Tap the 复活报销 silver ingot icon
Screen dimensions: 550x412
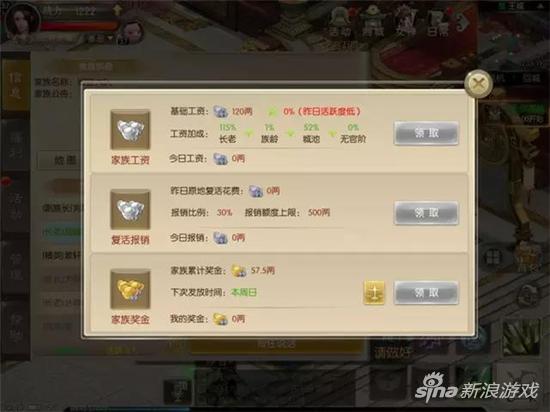[x=130, y=209]
